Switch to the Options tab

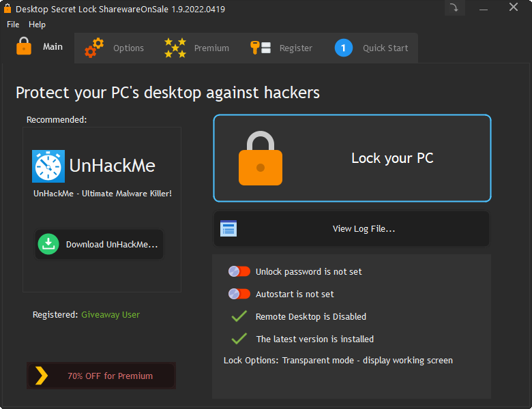(x=114, y=48)
